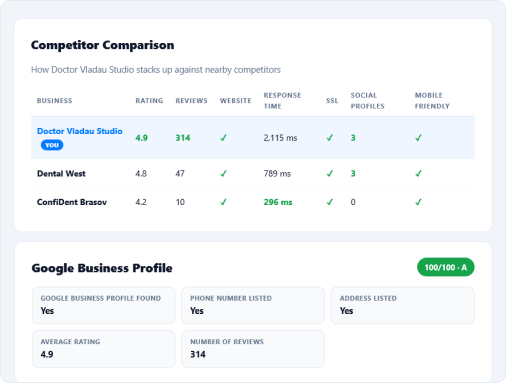The height and width of the screenshot is (383, 506).
Task: Click the SOCIAL PROFILES column header
Action: coord(367,101)
